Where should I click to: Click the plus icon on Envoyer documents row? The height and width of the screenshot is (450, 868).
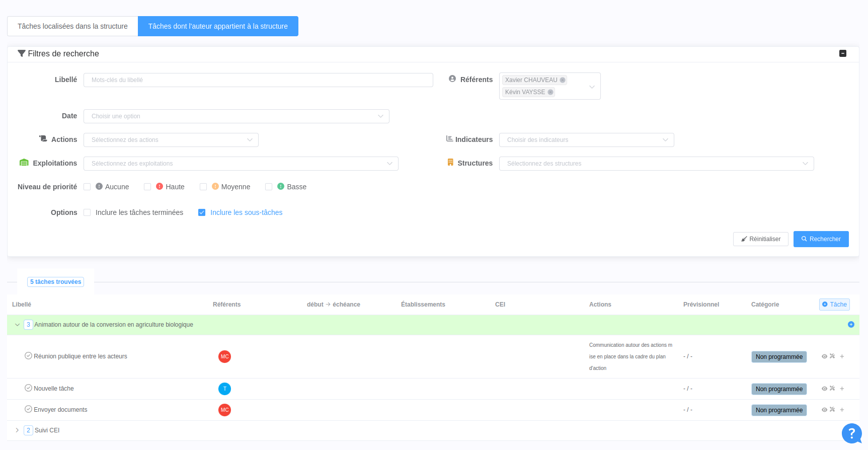(842, 410)
